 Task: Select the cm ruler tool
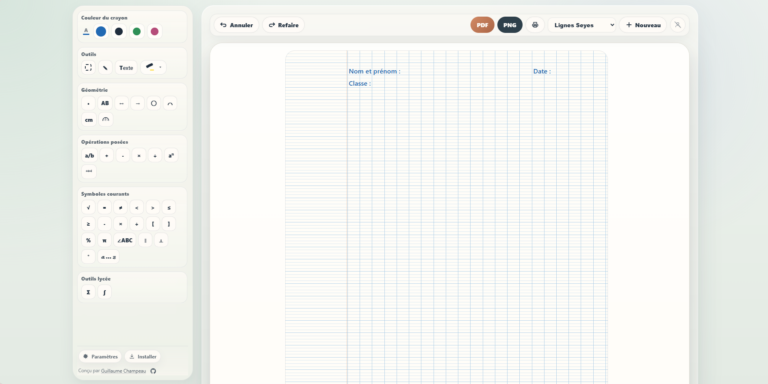click(89, 120)
